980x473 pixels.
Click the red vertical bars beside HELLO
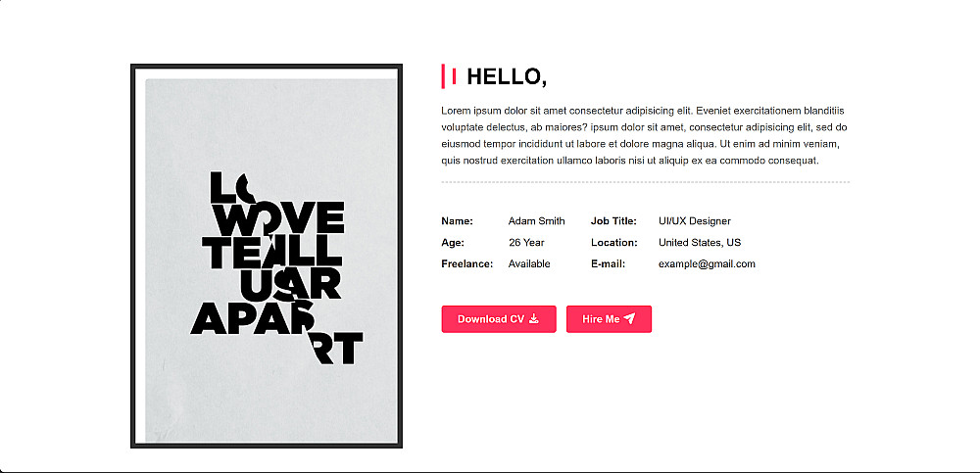tap(449, 76)
